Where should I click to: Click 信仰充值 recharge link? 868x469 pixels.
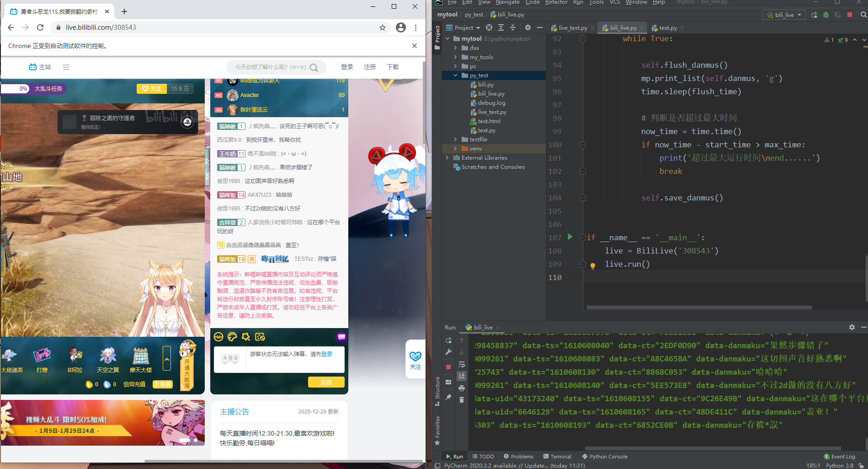pos(134,384)
